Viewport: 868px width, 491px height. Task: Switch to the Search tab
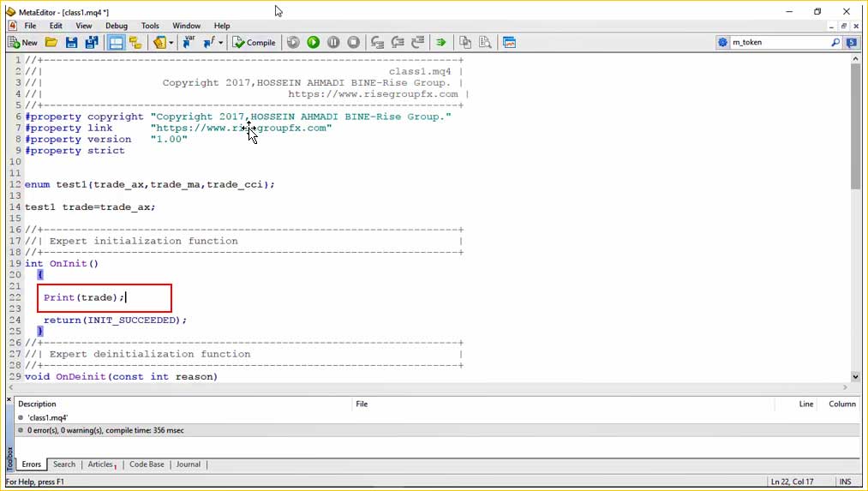coord(64,464)
